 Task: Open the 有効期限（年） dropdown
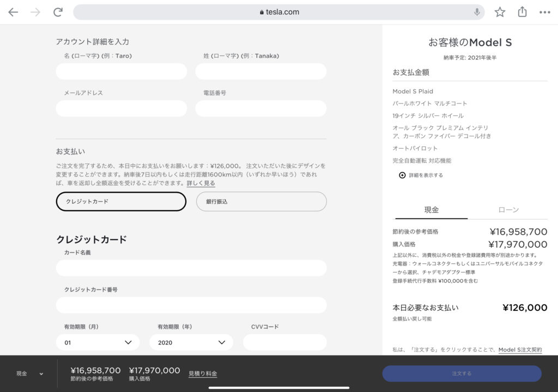coord(191,342)
